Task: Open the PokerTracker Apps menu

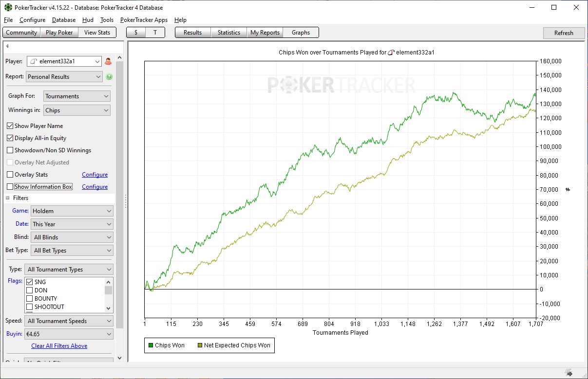Action: [x=144, y=20]
